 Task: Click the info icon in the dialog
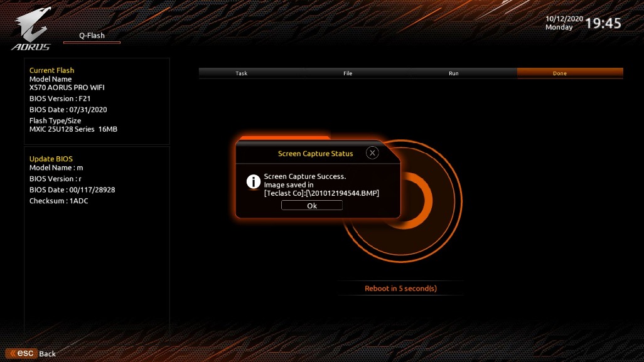(254, 181)
